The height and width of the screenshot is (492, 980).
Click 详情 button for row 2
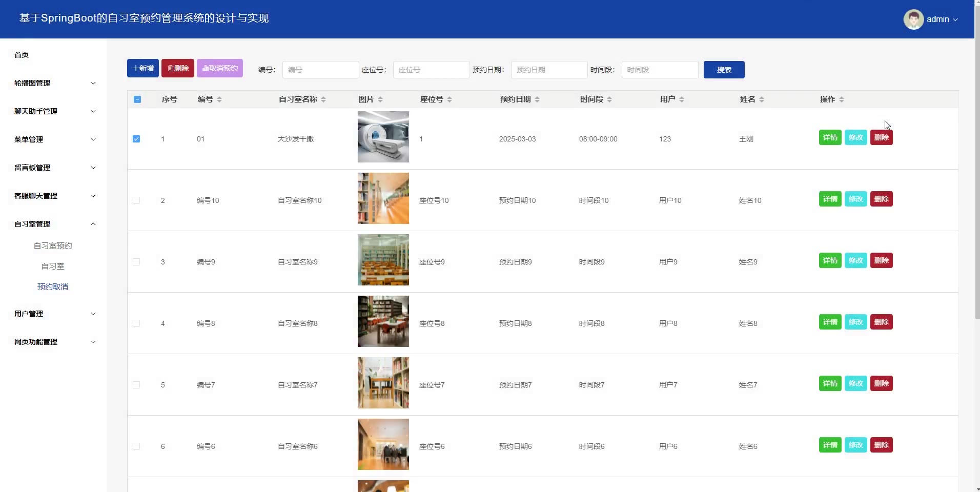pos(830,199)
